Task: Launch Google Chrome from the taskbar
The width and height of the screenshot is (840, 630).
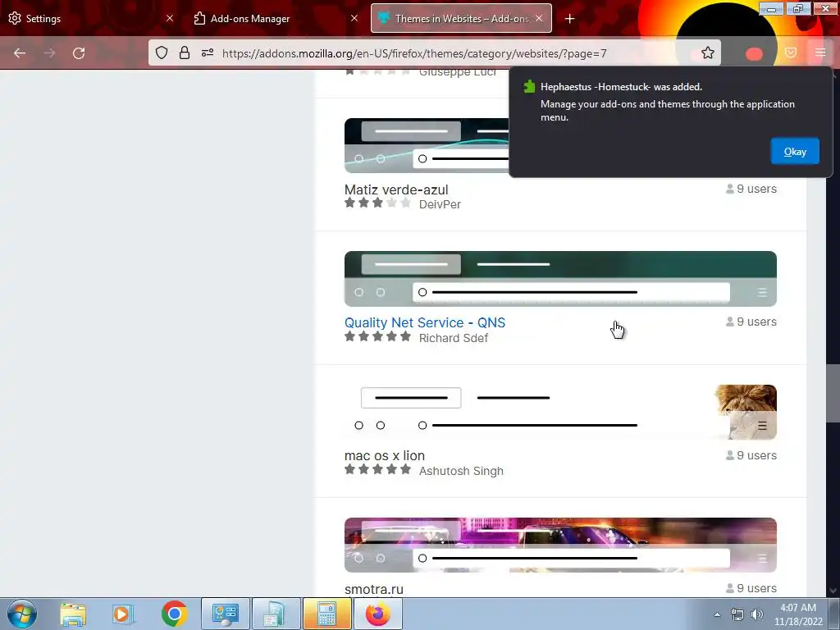Action: 174,614
